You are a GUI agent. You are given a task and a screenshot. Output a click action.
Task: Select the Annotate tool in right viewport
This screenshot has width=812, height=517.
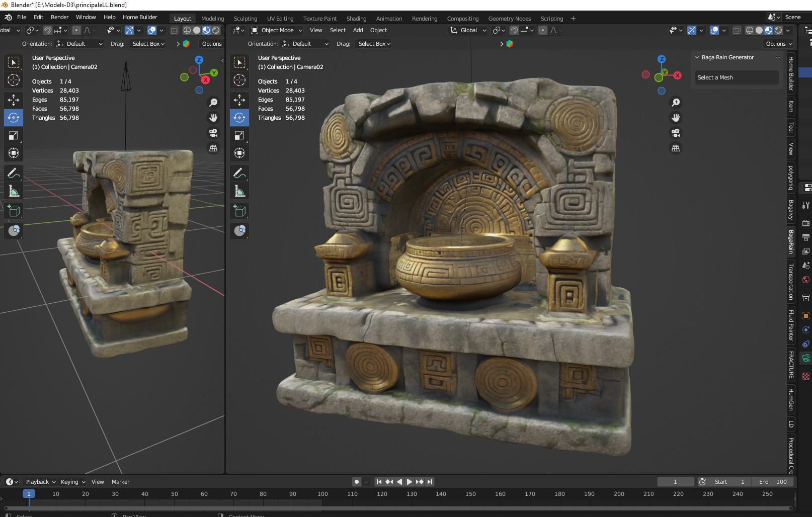(239, 174)
